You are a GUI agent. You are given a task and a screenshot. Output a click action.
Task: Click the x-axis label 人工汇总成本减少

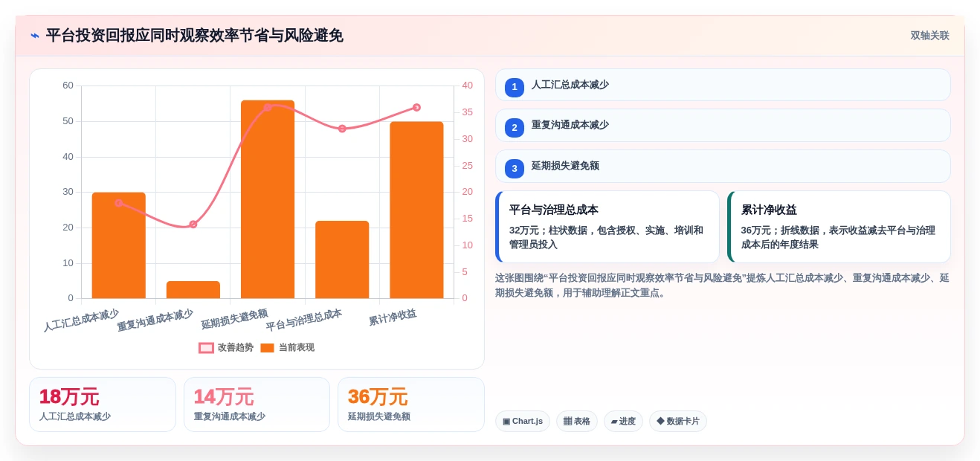point(81,320)
